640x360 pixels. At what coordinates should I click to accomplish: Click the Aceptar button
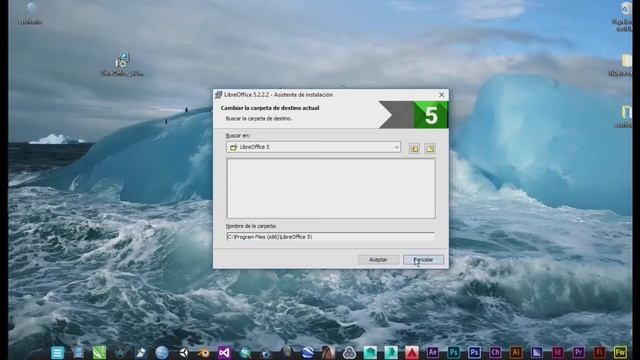(378, 260)
